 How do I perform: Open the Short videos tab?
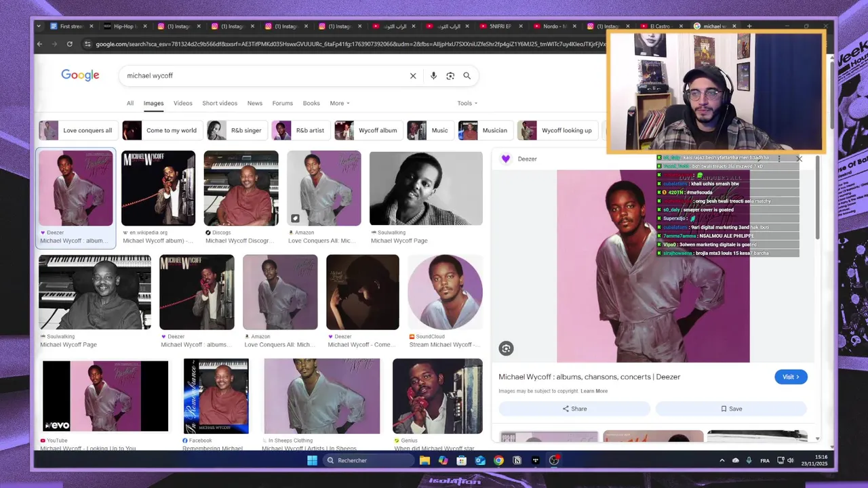(220, 103)
